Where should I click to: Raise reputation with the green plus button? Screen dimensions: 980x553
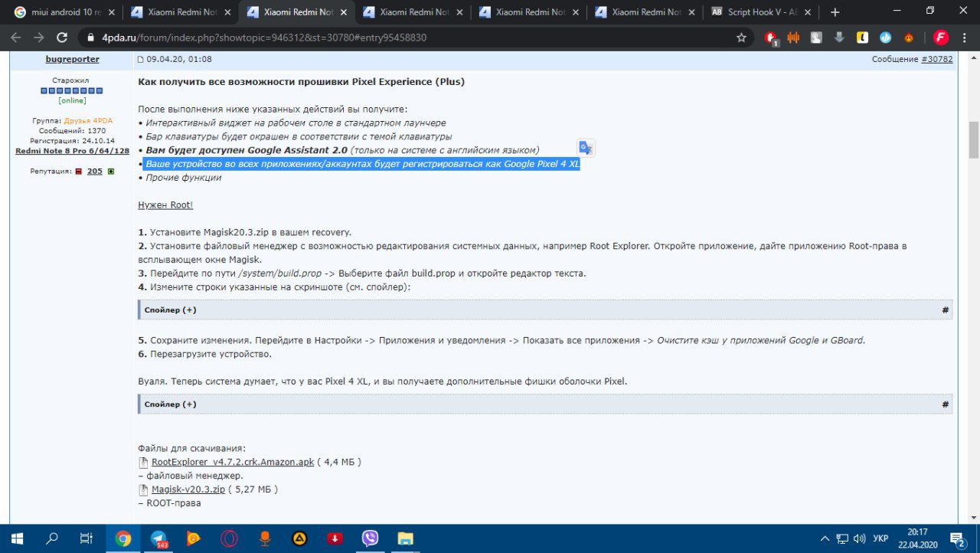point(111,171)
